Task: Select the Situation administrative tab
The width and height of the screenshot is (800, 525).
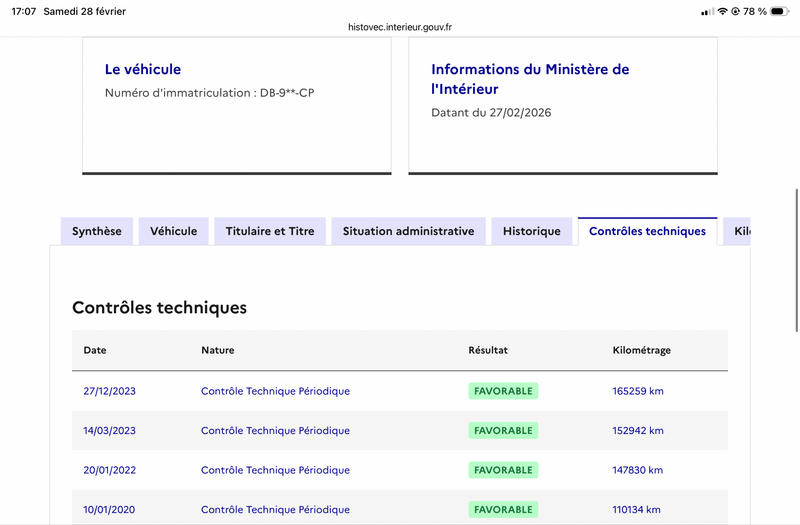Action: [x=408, y=231]
